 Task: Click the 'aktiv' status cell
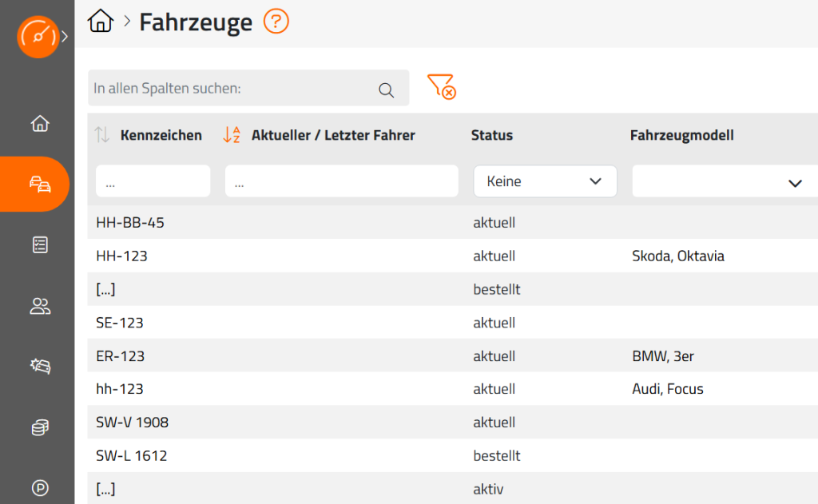point(488,489)
